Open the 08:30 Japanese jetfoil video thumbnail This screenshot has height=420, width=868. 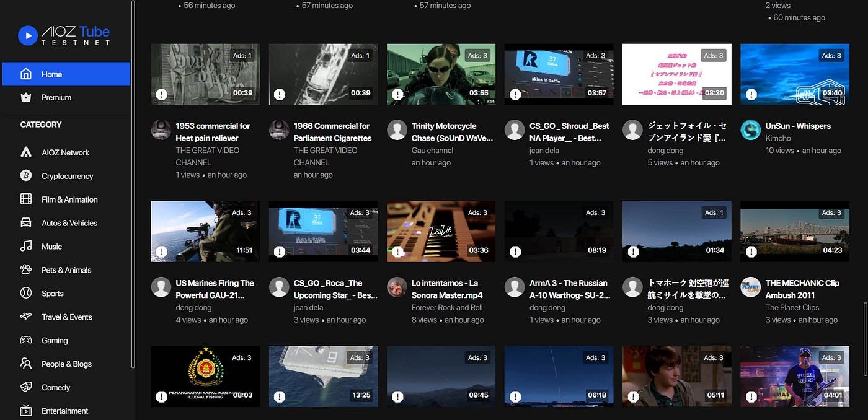pyautogui.click(x=677, y=74)
